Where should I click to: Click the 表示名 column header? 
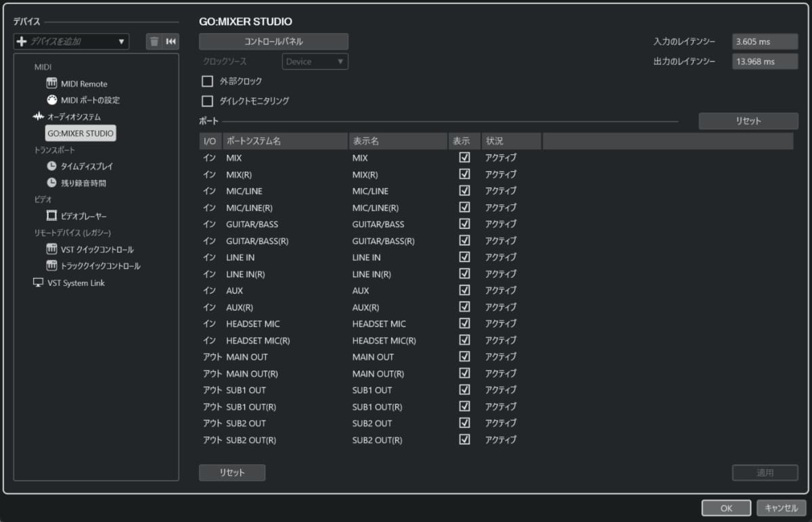tap(399, 141)
